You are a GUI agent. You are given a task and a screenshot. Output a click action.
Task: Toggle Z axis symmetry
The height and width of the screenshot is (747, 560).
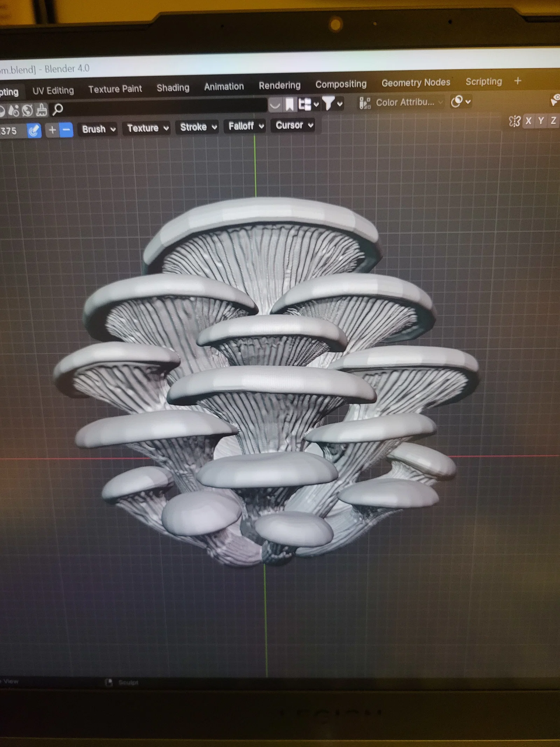[x=553, y=120]
